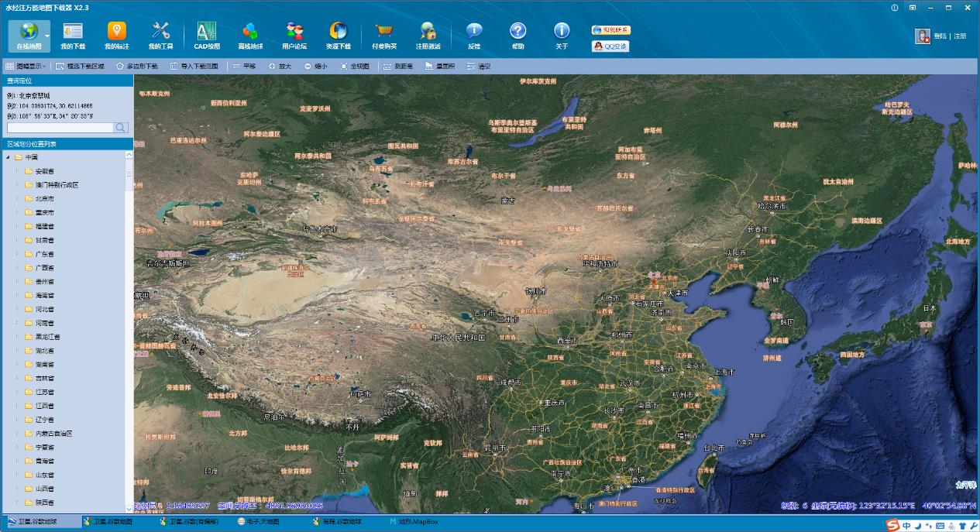The height and width of the screenshot is (532, 980).
Task: Click the QQ交谈 chat button
Action: [610, 46]
